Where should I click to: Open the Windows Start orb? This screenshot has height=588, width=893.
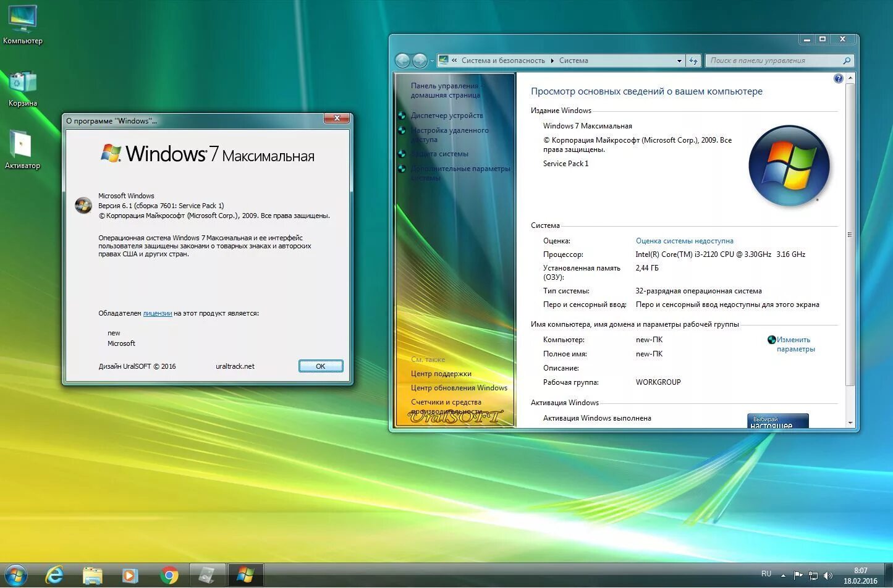pyautogui.click(x=16, y=575)
